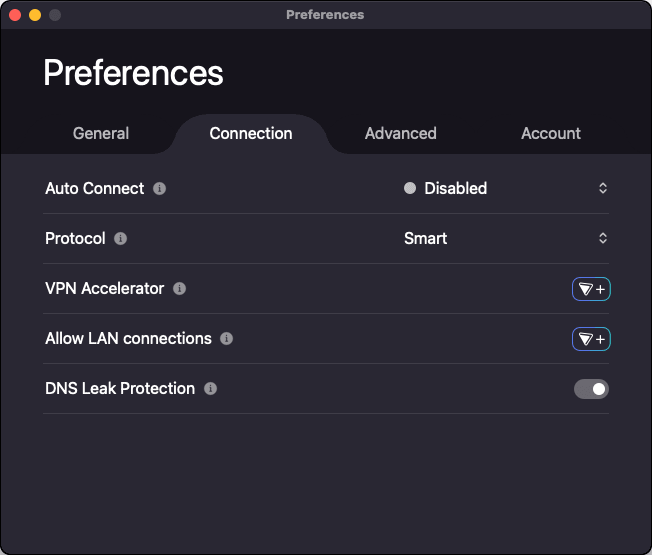This screenshot has height=555, width=652.
Task: Click the Allow LAN connections Plus badge
Action: 591,339
